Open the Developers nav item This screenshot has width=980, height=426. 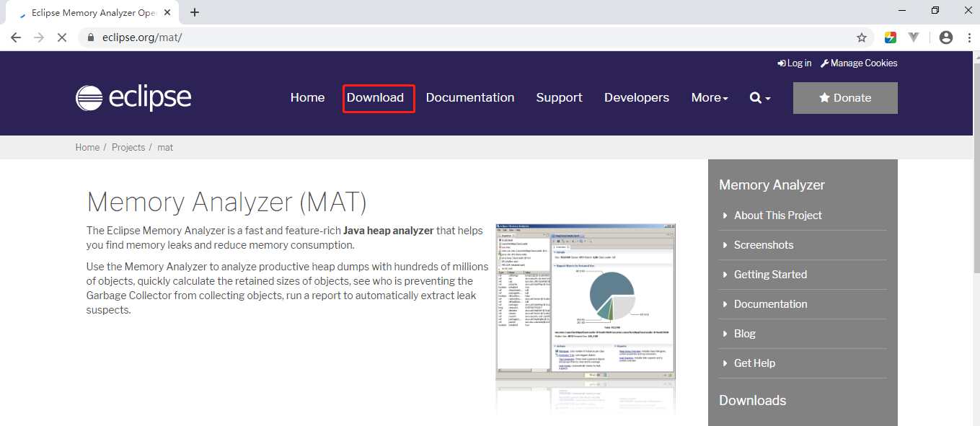pyautogui.click(x=637, y=98)
